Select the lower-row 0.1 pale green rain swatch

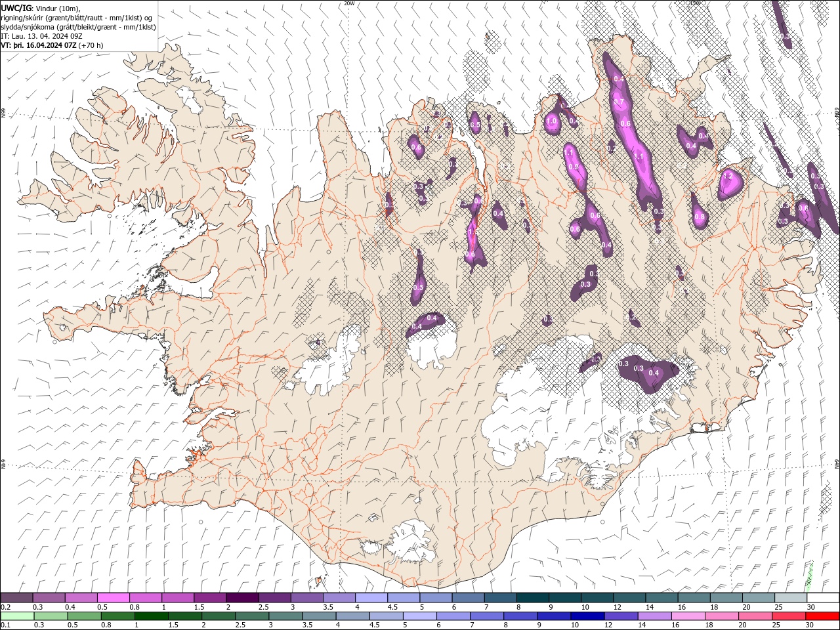(17, 616)
